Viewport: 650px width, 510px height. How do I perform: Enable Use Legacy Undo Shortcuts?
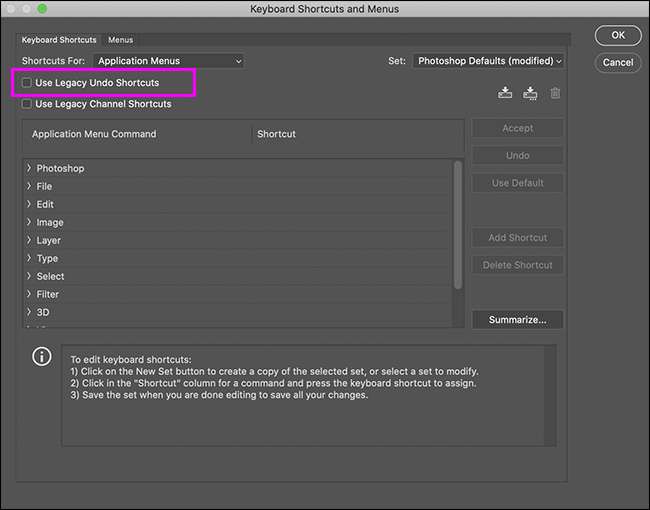[x=27, y=83]
